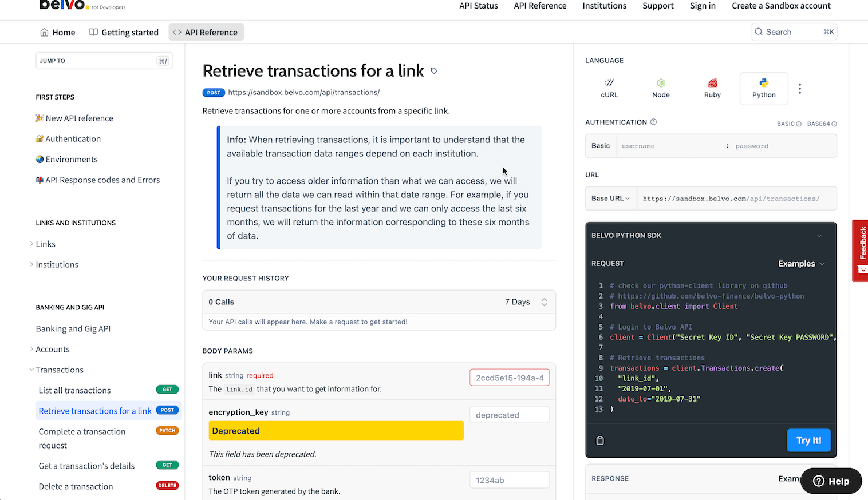The height and width of the screenshot is (500, 868).
Task: Click the globe emoji beside Environments
Action: point(40,159)
